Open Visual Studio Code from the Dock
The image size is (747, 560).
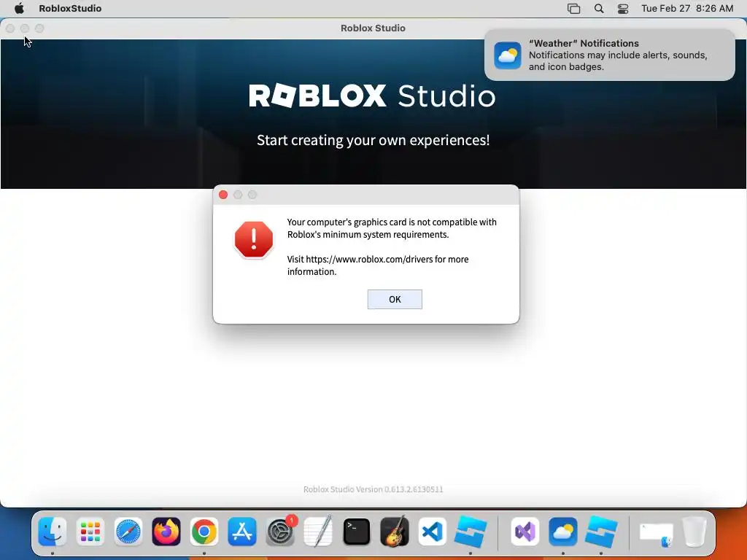(433, 532)
